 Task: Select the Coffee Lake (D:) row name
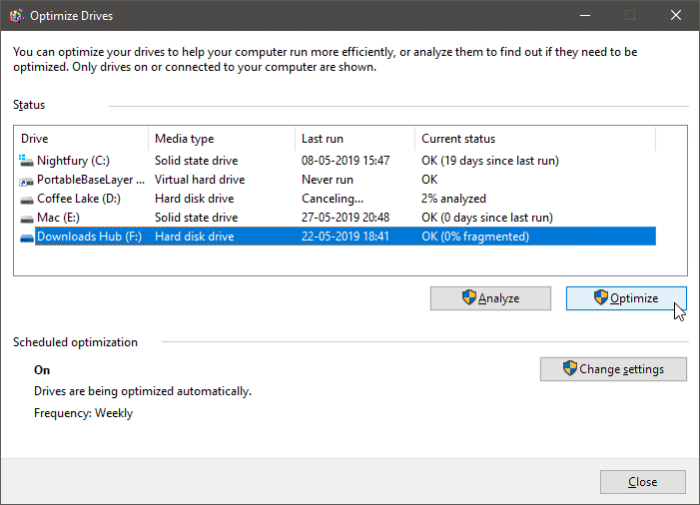(79, 198)
